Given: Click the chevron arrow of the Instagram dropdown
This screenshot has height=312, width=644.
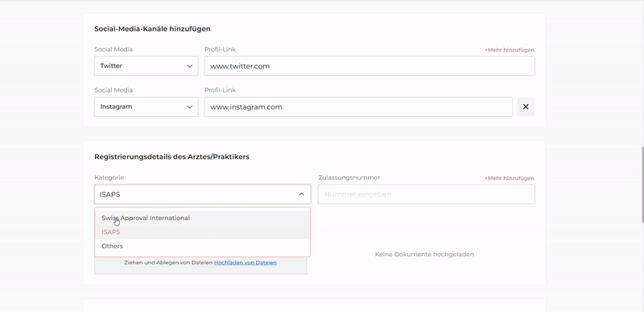Looking at the screenshot, I should [x=190, y=107].
